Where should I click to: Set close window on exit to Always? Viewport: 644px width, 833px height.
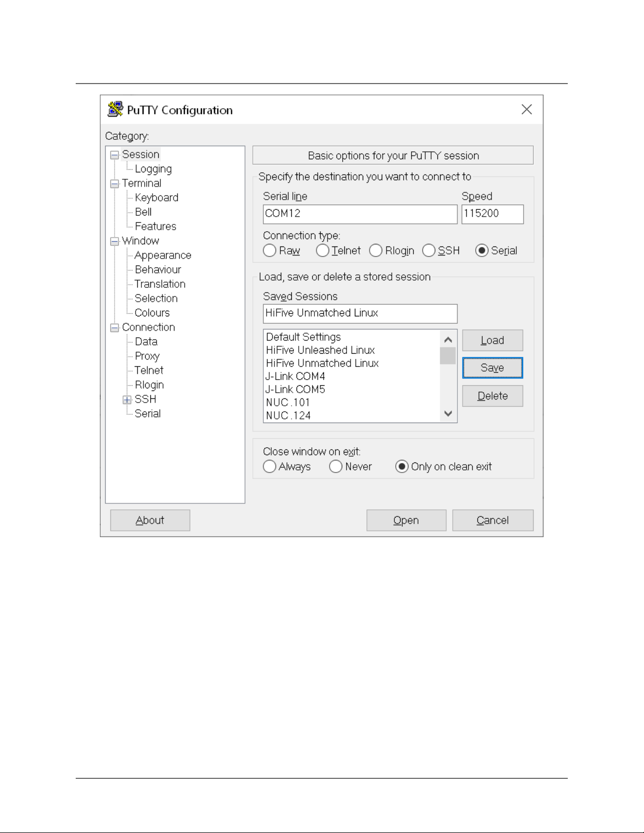pyautogui.click(x=270, y=467)
